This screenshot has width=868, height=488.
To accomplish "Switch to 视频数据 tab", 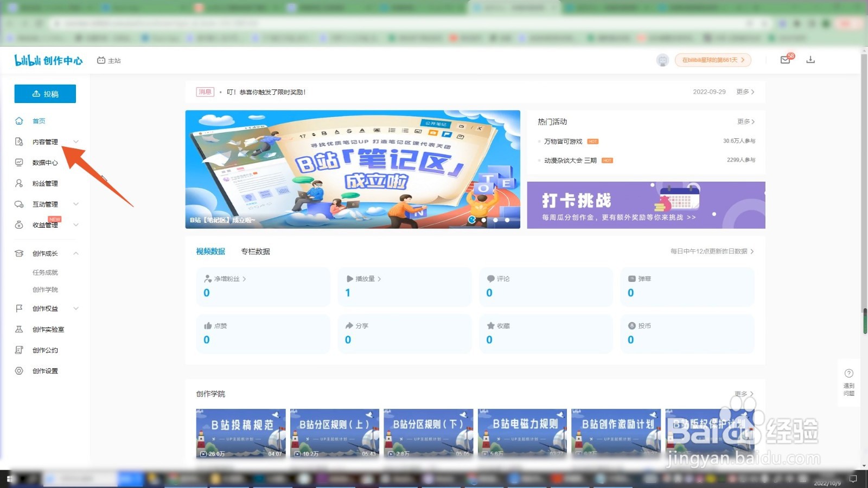I will [210, 252].
